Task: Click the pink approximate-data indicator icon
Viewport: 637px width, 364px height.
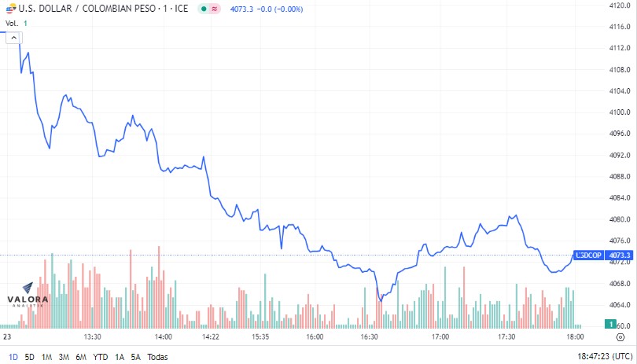Action: tap(215, 9)
